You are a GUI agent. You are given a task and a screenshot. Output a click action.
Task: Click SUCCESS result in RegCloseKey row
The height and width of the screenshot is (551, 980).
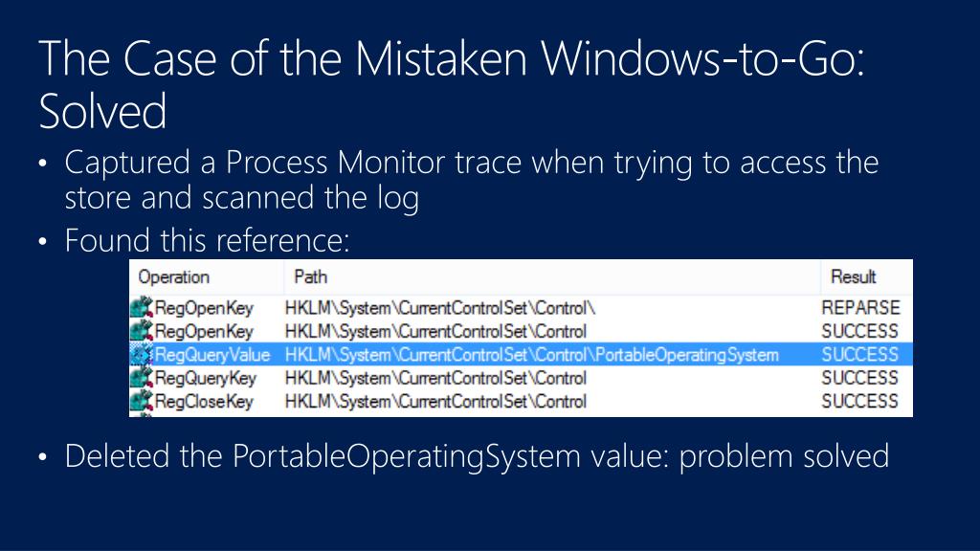(860, 401)
